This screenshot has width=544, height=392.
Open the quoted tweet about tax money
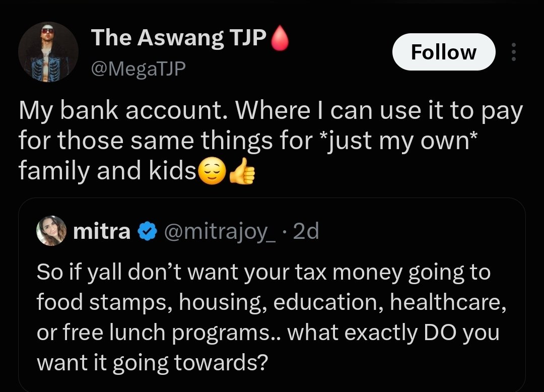click(272, 295)
